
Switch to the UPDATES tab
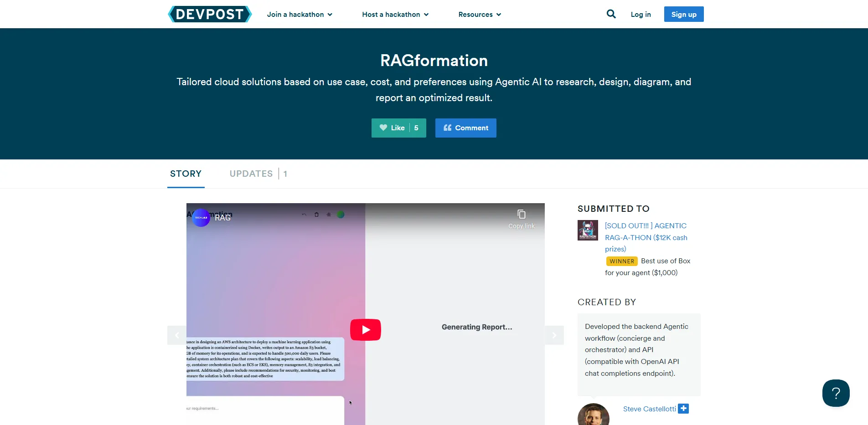(x=251, y=174)
